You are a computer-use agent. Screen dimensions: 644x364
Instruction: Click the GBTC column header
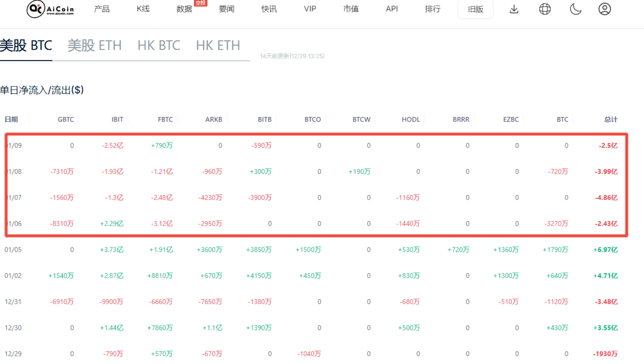[x=65, y=119]
